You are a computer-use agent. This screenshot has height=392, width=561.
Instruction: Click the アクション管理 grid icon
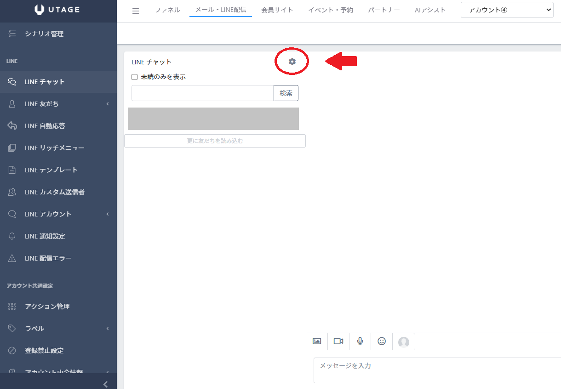12,307
